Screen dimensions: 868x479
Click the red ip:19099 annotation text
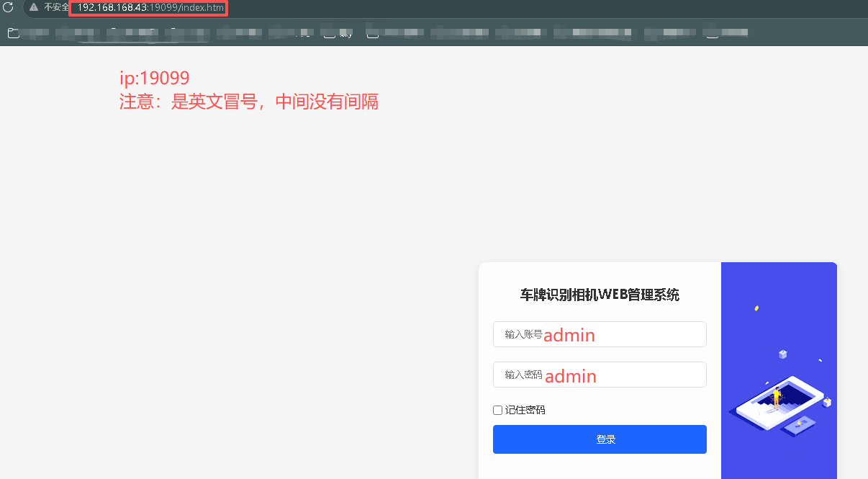point(154,79)
